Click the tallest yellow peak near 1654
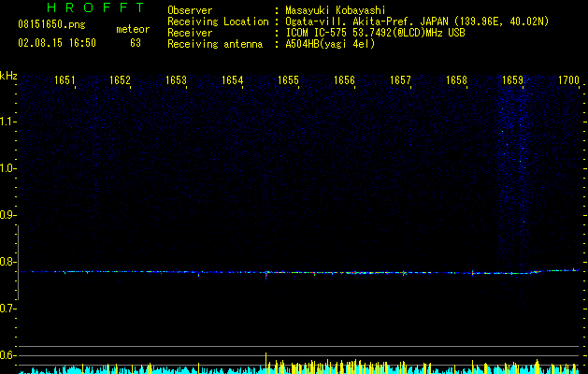Image resolution: width=588 pixels, height=374 pixels. pyautogui.click(x=265, y=363)
